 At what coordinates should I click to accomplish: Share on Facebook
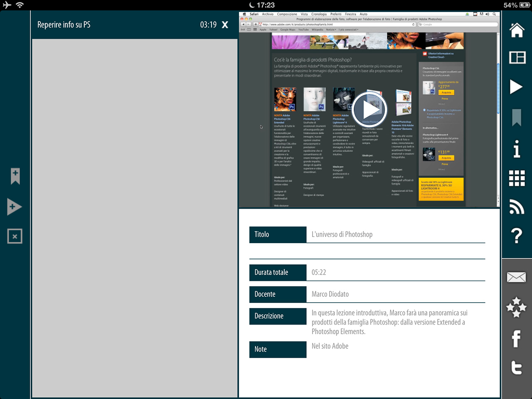[516, 338]
